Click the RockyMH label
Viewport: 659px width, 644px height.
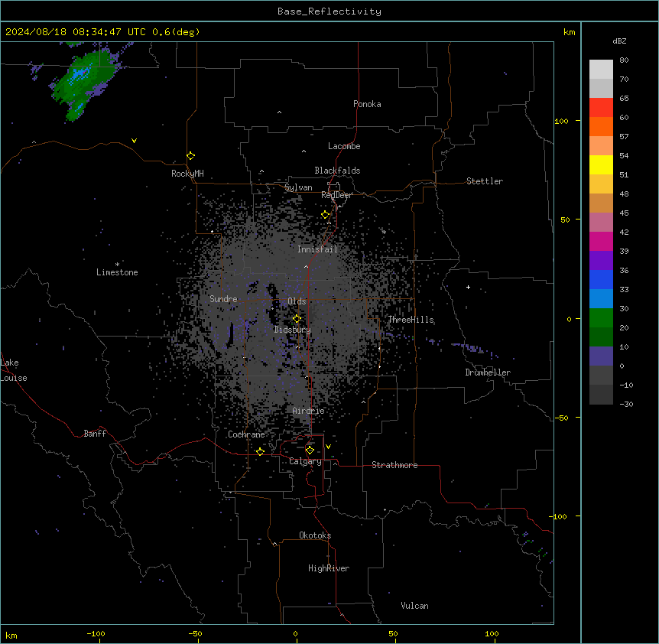[x=187, y=174]
